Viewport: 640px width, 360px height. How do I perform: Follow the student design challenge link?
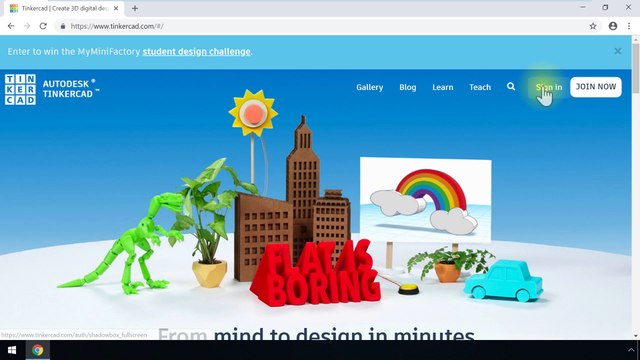point(196,51)
